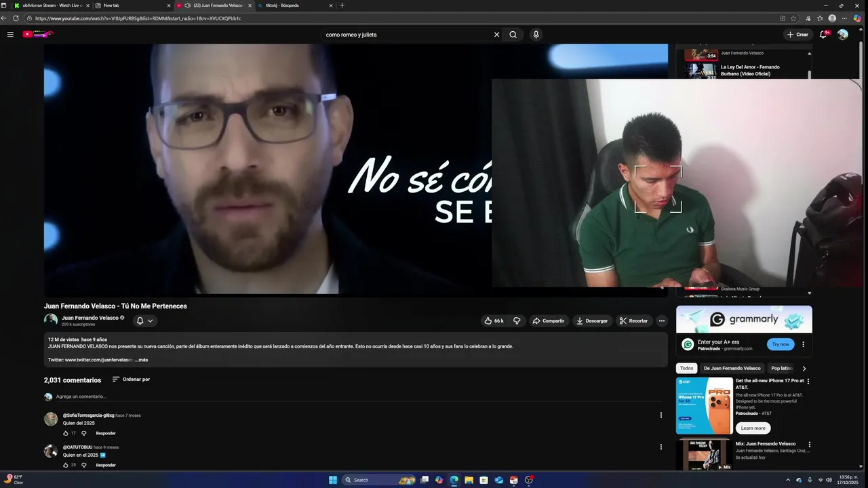Go back in the browser
Viewport: 868px width, 488px height.
5,18
